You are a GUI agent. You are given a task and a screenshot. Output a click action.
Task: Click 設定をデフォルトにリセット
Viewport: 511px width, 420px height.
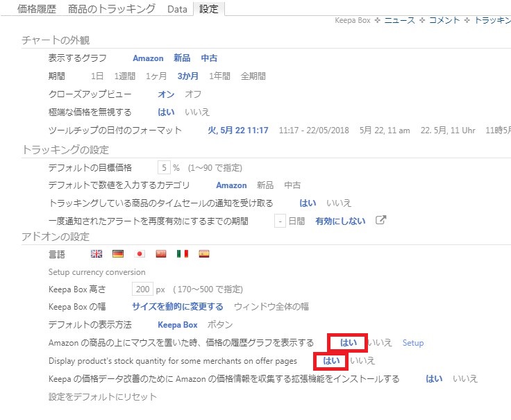click(103, 397)
